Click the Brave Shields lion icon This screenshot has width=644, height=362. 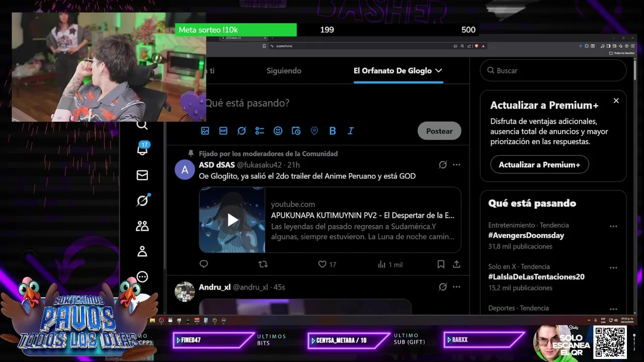476,46
